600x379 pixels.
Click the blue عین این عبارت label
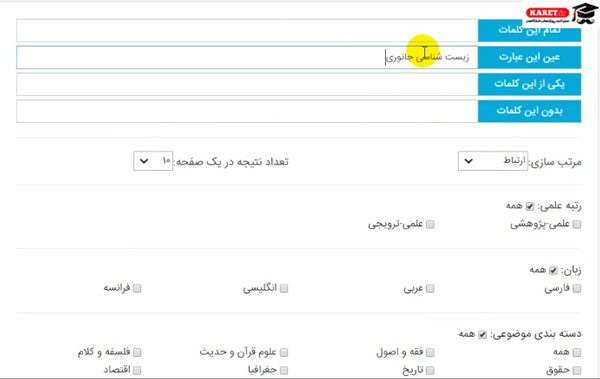(x=530, y=57)
